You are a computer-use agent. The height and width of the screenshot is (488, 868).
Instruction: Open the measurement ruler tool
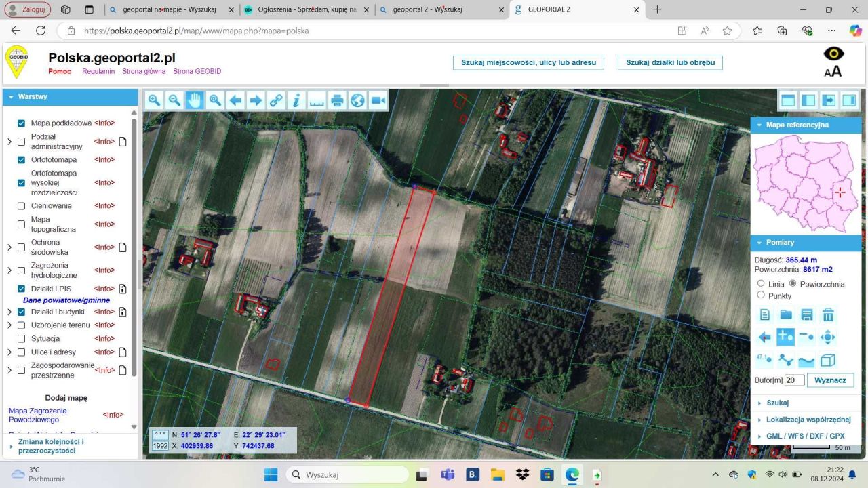[317, 100]
